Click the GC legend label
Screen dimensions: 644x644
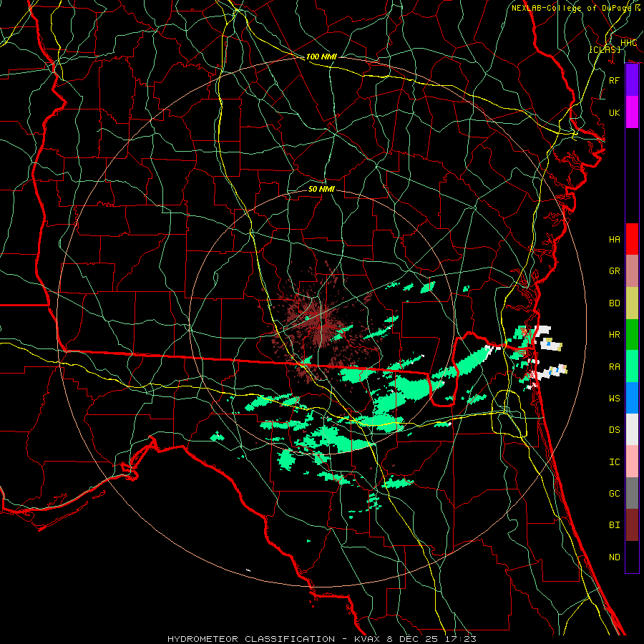click(x=615, y=494)
